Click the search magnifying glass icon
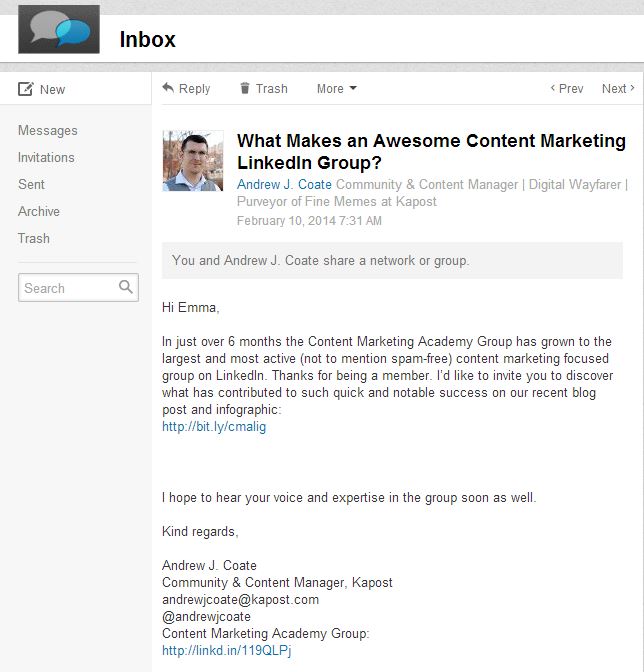Screen dimensions: 644x672 coord(126,288)
